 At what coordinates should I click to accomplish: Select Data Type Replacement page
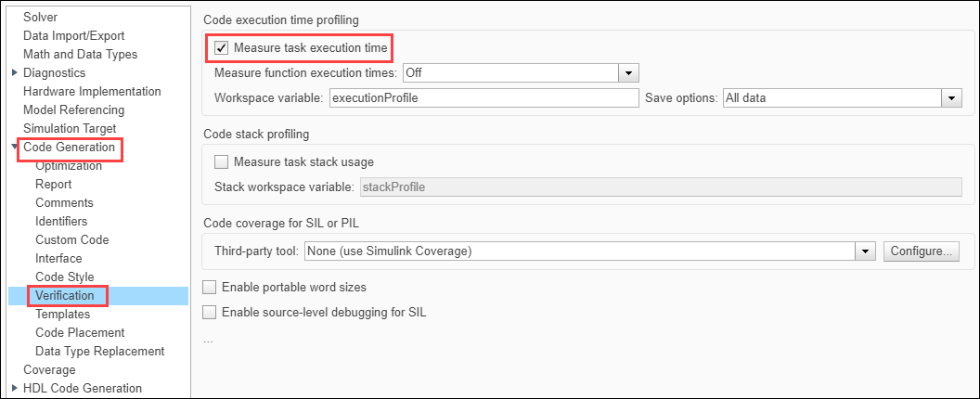coord(99,351)
